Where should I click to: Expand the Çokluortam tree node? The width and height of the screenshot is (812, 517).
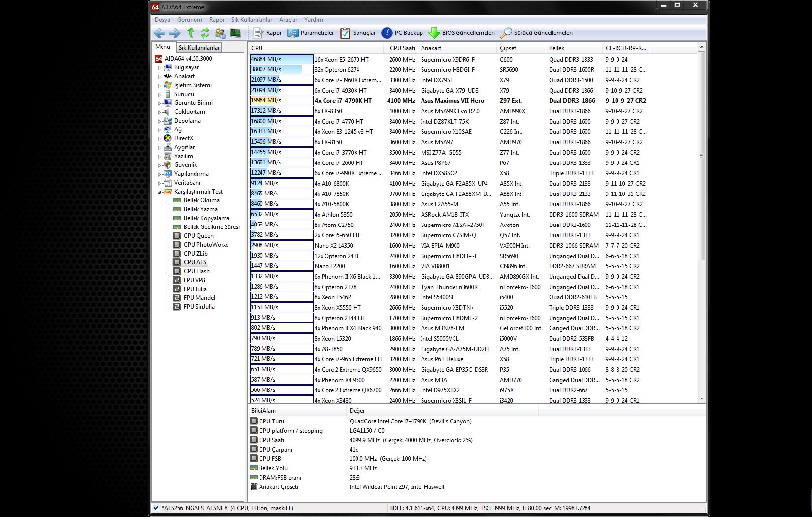(159, 112)
